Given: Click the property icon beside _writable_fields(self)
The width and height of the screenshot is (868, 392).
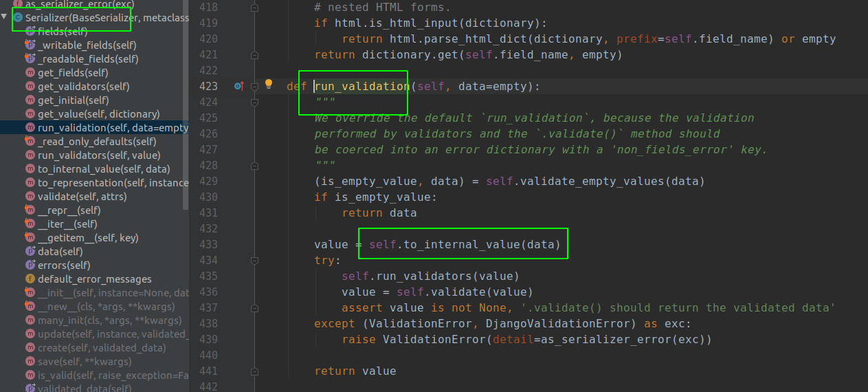Looking at the screenshot, I should pos(30,45).
